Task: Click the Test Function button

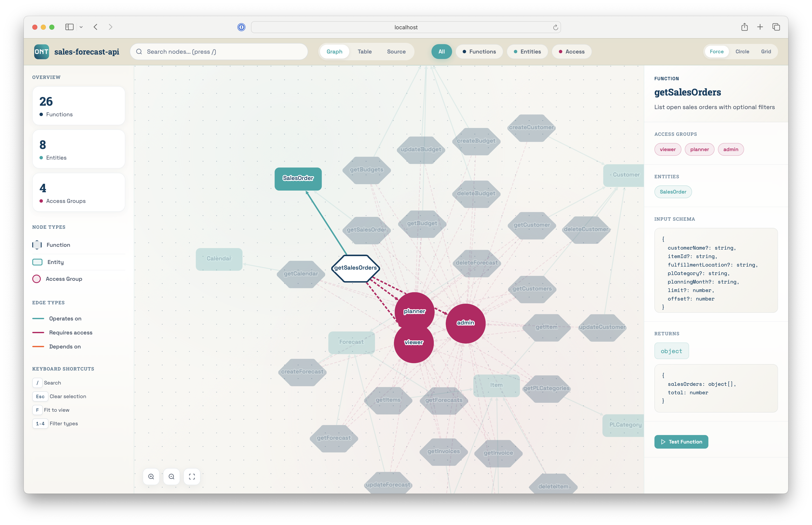Action: coord(681,441)
